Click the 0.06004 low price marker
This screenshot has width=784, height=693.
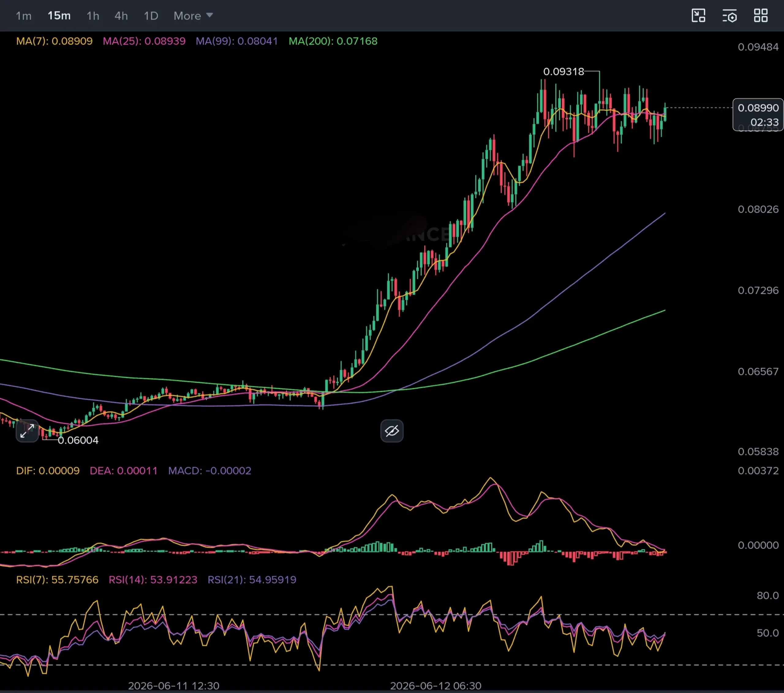pyautogui.click(x=78, y=440)
